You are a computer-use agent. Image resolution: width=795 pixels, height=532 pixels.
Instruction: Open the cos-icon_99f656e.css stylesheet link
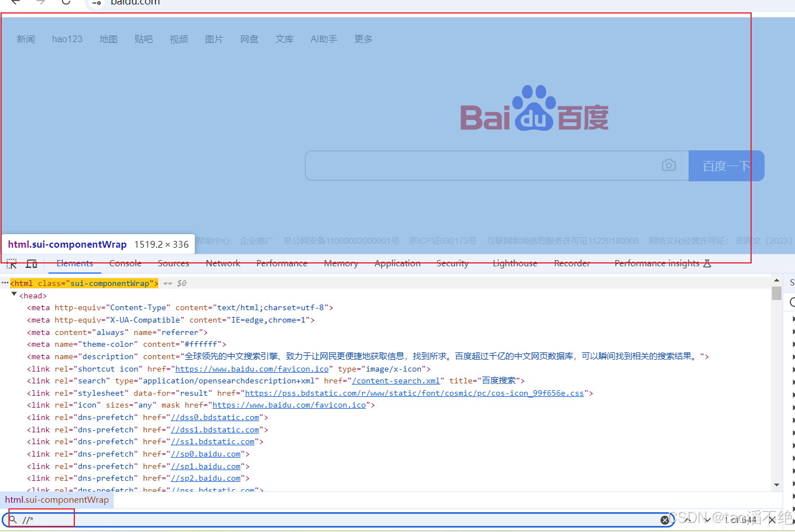(x=414, y=394)
